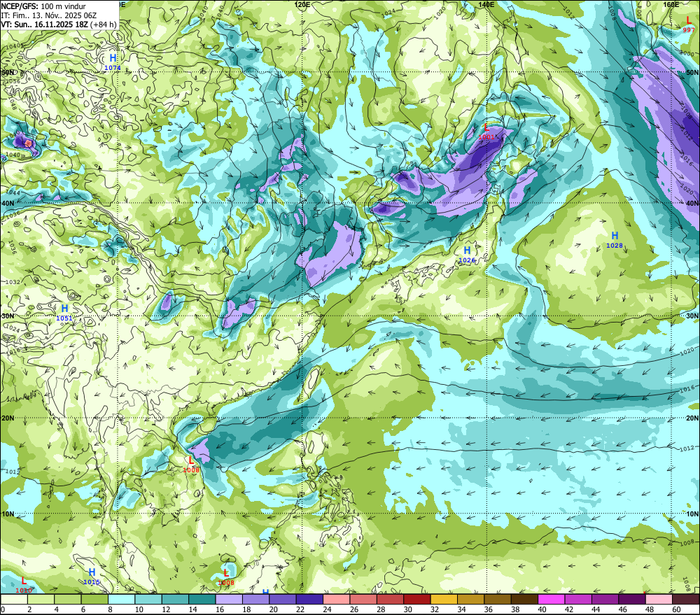Click the legend value label "16"
The width and height of the screenshot is (700, 615).
coord(220,609)
